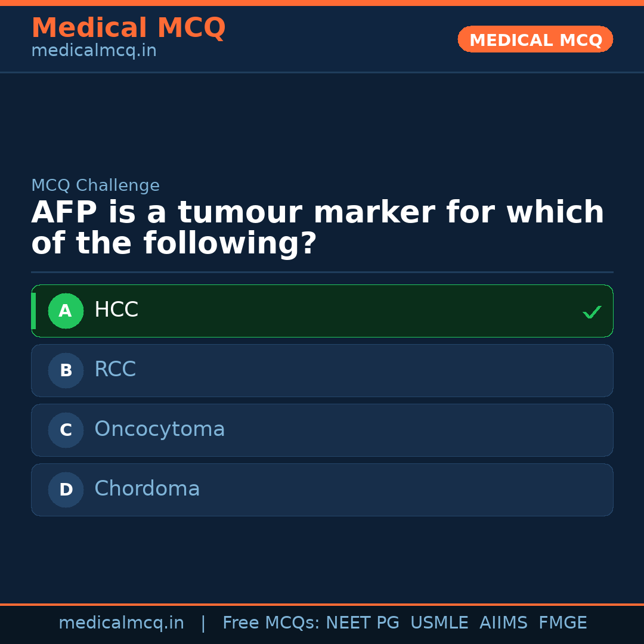Click the green A letter circle
The width and height of the screenshot is (644, 644).
pyautogui.click(x=66, y=311)
